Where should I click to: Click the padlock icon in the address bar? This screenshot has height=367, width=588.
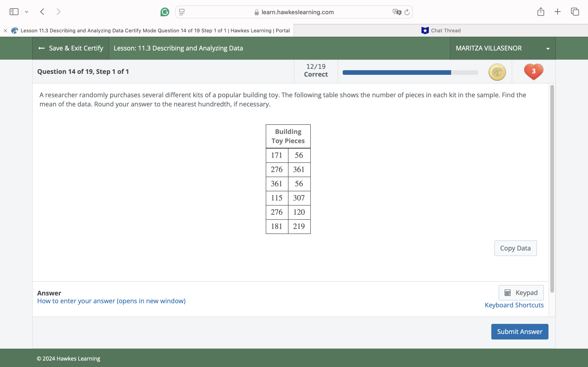point(256,12)
